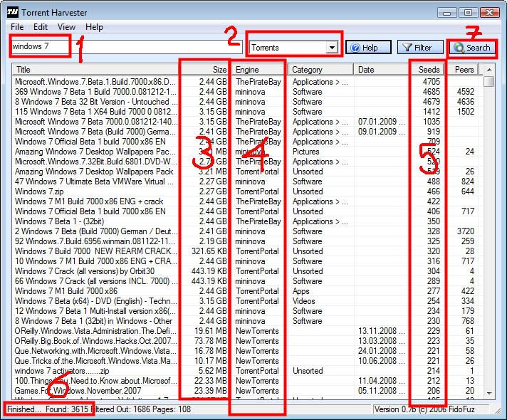Image resolution: width=507 pixels, height=420 pixels.
Task: Click the 321.65 KB size cell
Action: pos(209,251)
